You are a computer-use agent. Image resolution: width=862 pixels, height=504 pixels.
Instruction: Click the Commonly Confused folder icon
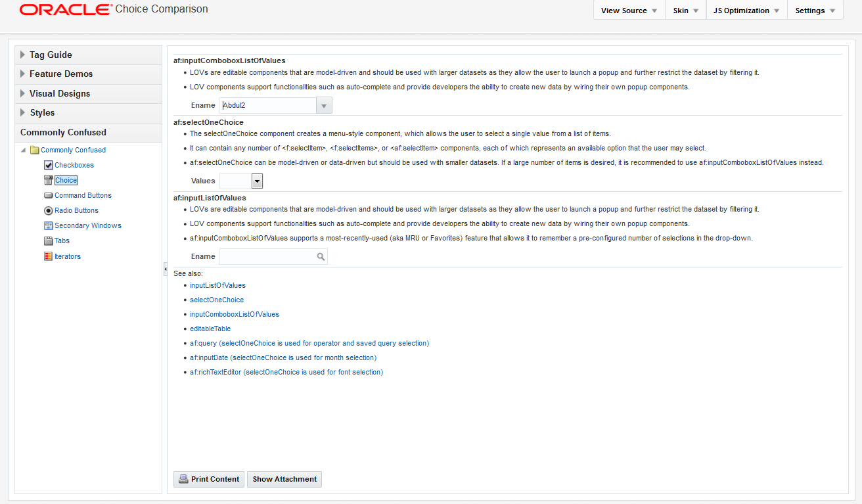point(35,150)
